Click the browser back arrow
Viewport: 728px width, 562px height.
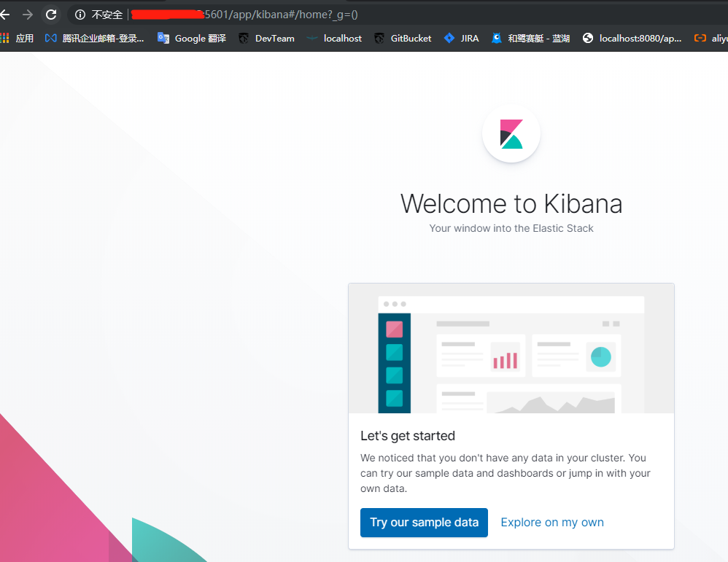tap(7, 14)
